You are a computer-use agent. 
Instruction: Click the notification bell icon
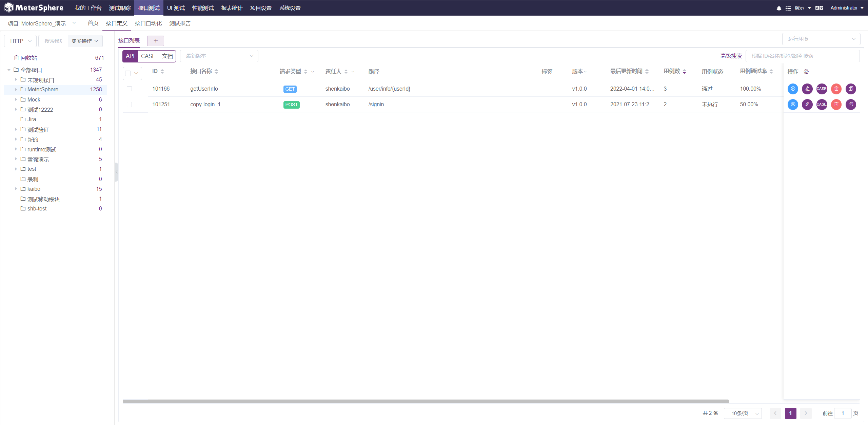(778, 8)
